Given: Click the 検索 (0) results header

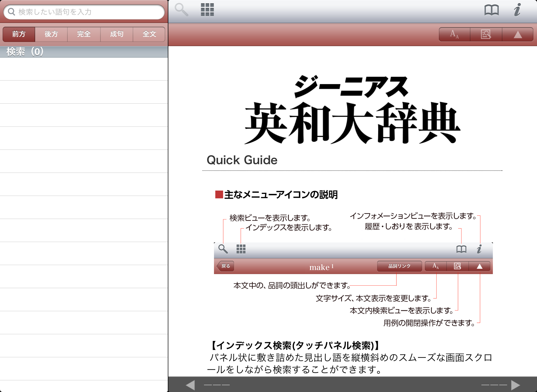Looking at the screenshot, I should [x=25, y=52].
